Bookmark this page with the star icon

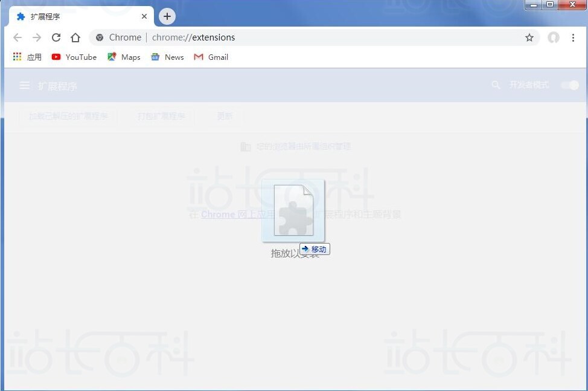[x=529, y=37]
